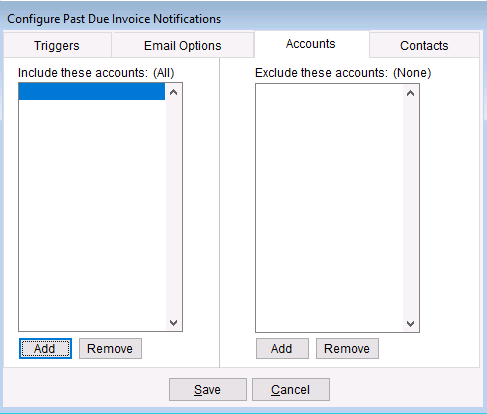Open the Email Options tab

tap(183, 45)
